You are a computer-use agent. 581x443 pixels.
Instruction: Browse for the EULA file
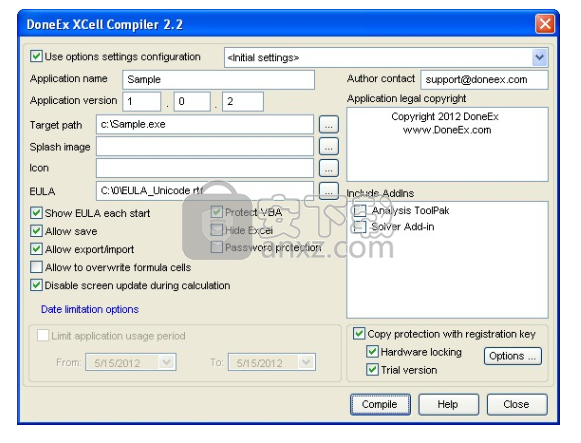pos(329,191)
